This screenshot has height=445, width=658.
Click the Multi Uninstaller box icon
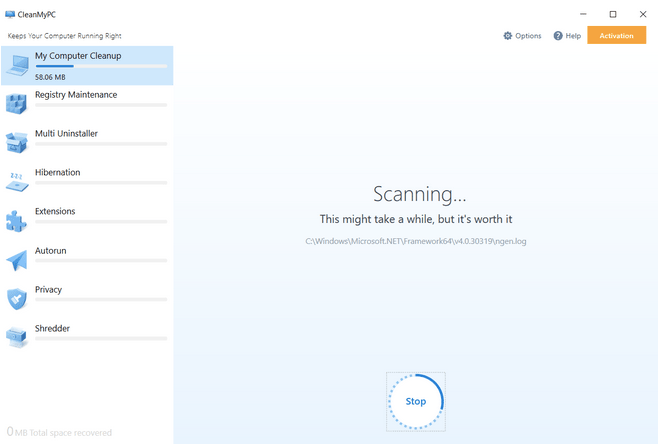[16, 142]
